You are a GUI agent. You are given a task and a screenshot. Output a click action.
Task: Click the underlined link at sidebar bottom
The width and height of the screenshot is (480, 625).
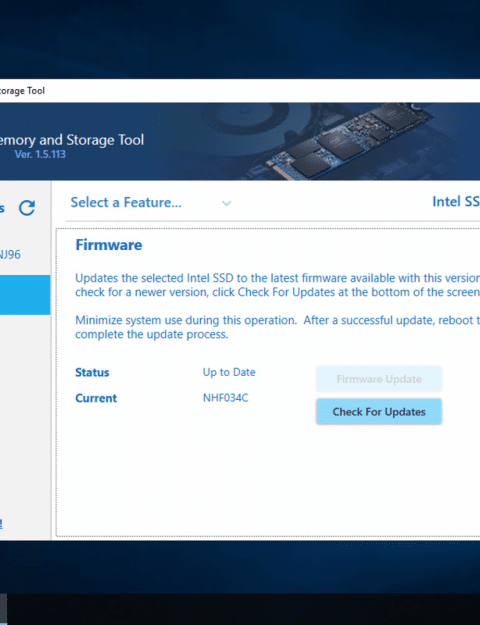pyautogui.click(x=1, y=523)
